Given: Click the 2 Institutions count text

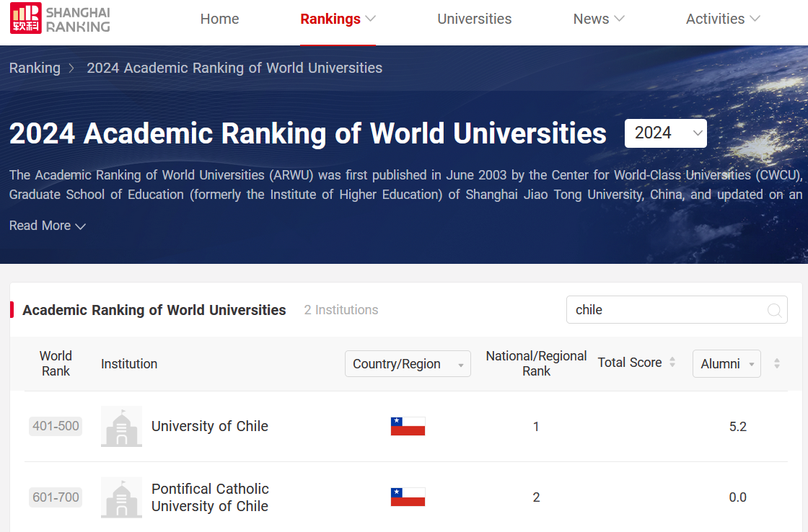Looking at the screenshot, I should click(x=341, y=309).
